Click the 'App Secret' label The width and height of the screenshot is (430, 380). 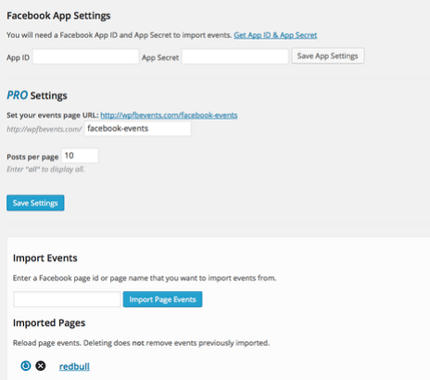point(160,58)
